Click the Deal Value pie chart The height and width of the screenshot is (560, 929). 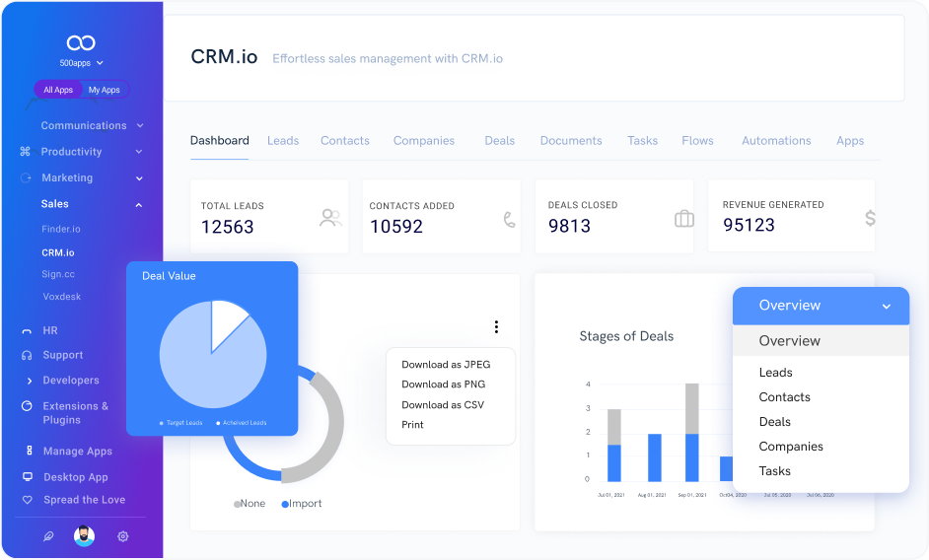(213, 354)
